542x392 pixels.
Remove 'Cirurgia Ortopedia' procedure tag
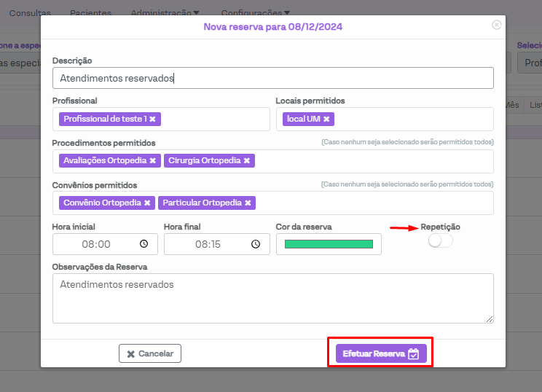point(247,160)
